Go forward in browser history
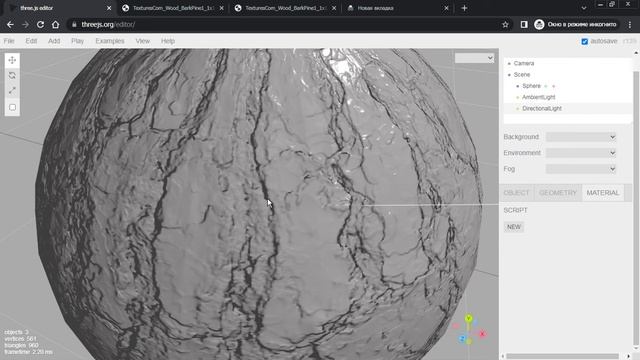 25,24
